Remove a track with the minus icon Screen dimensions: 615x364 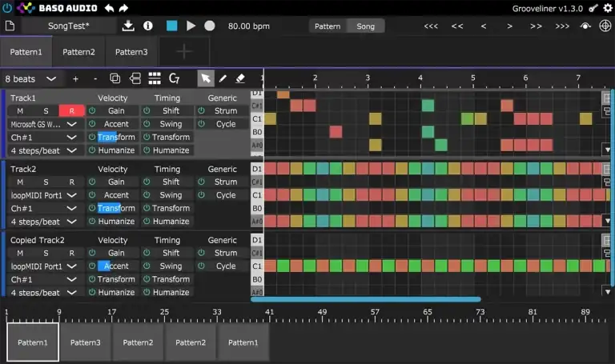click(x=95, y=79)
